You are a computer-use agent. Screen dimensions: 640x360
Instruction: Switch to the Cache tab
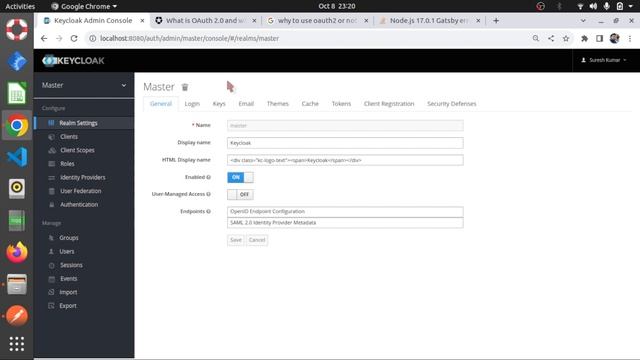click(x=310, y=104)
